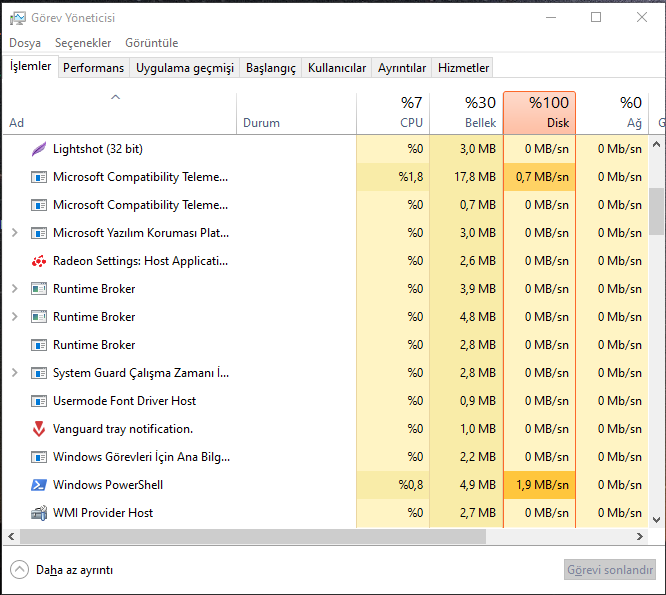Open the Dosya menu
666x595 pixels.
pyautogui.click(x=25, y=43)
